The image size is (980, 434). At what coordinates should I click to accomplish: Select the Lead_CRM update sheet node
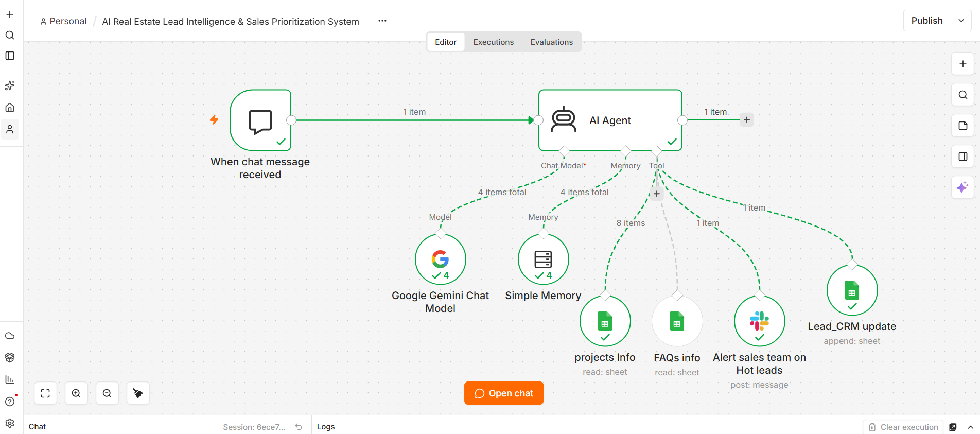[852, 290]
